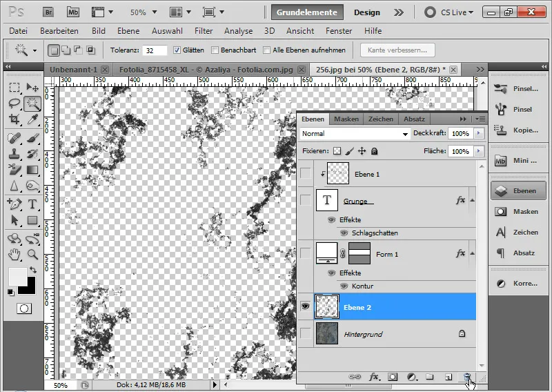Screen dimensions: 552x392
Task: Toggle Quick Mask mode button
Action: point(24,308)
